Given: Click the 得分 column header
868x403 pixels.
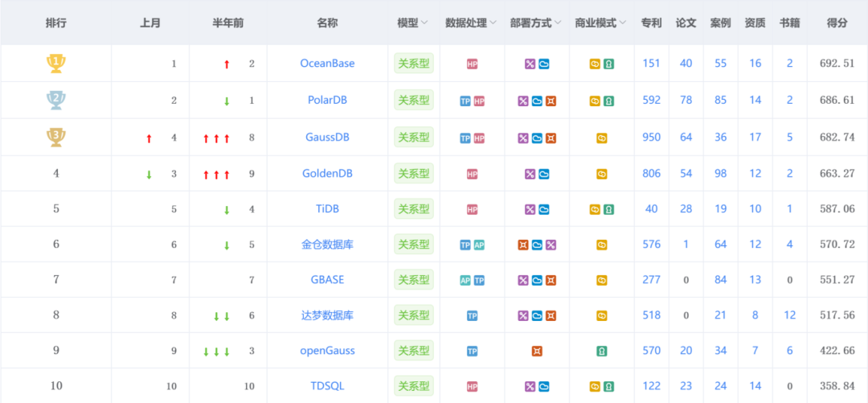Looking at the screenshot, I should 837,23.
